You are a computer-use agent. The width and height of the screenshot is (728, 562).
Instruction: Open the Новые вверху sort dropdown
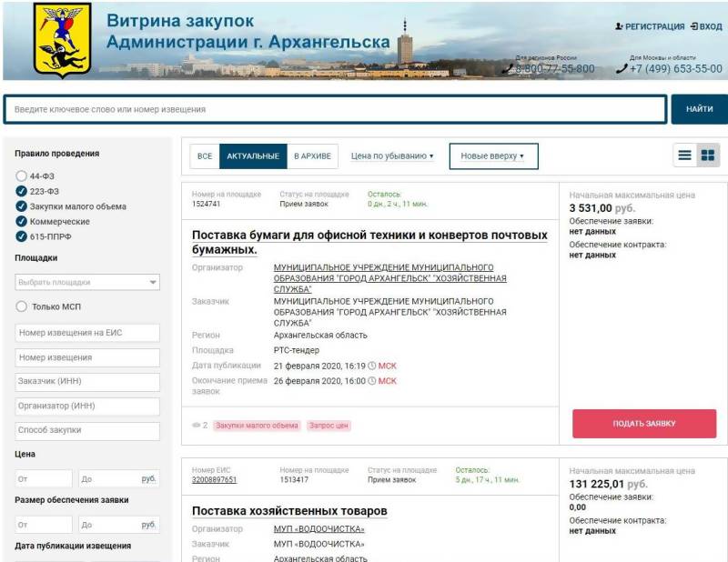click(492, 156)
